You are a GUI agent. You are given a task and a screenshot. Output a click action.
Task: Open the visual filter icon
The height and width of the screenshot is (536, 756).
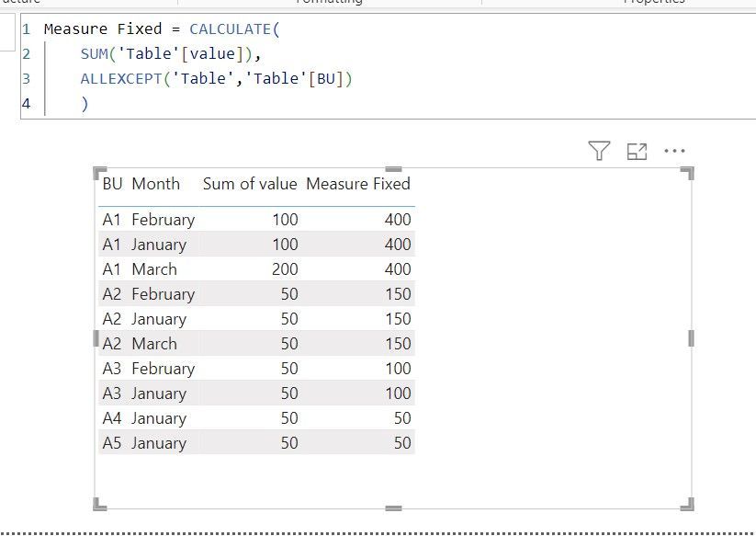click(599, 151)
